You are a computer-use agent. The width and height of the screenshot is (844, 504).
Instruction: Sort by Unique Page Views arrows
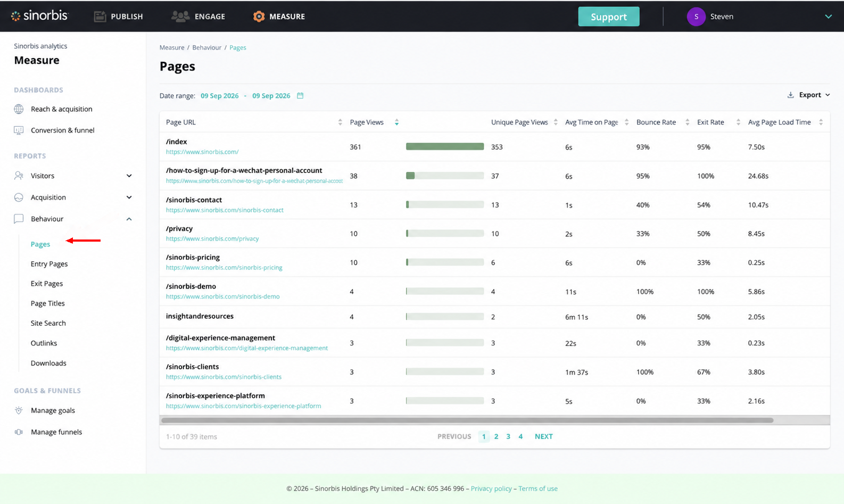(556, 122)
